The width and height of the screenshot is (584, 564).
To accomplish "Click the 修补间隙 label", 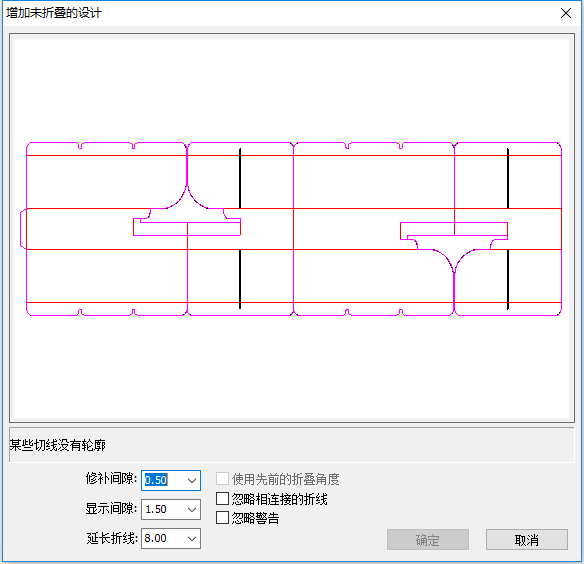I will pyautogui.click(x=111, y=479).
